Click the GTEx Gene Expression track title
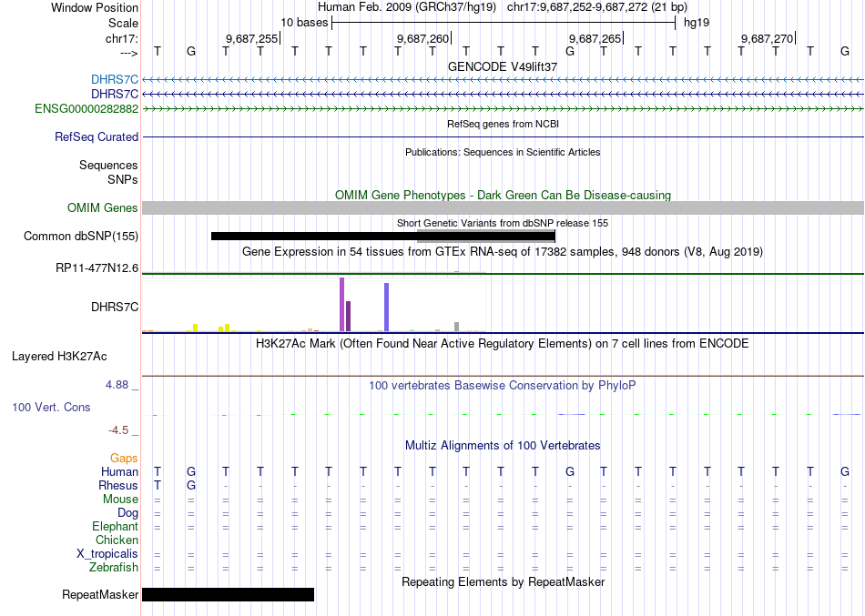The width and height of the screenshot is (865, 616). click(x=503, y=251)
